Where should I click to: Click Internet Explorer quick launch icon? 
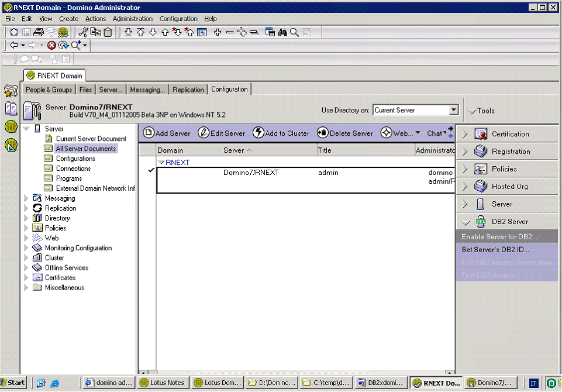pos(55,383)
